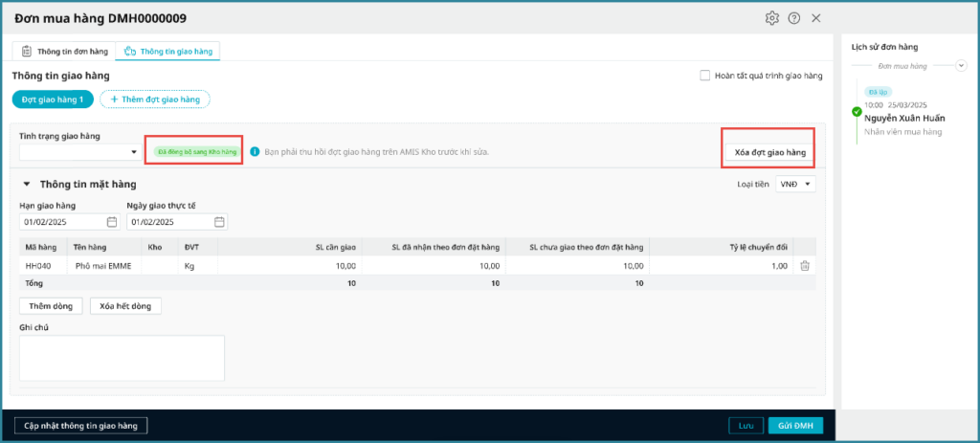Click the Tổng row label

click(34, 283)
